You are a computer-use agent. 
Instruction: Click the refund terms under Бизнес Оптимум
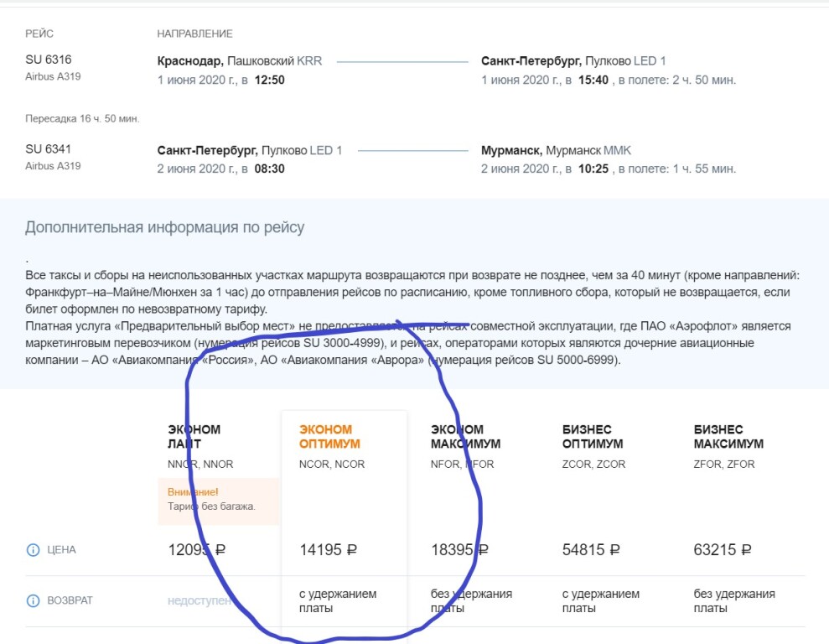[x=601, y=600]
